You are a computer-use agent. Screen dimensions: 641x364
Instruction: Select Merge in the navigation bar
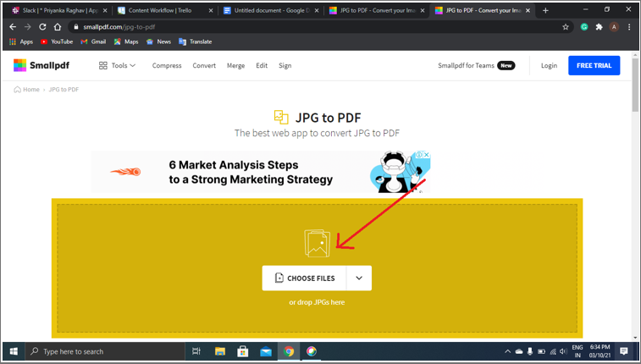click(x=235, y=65)
